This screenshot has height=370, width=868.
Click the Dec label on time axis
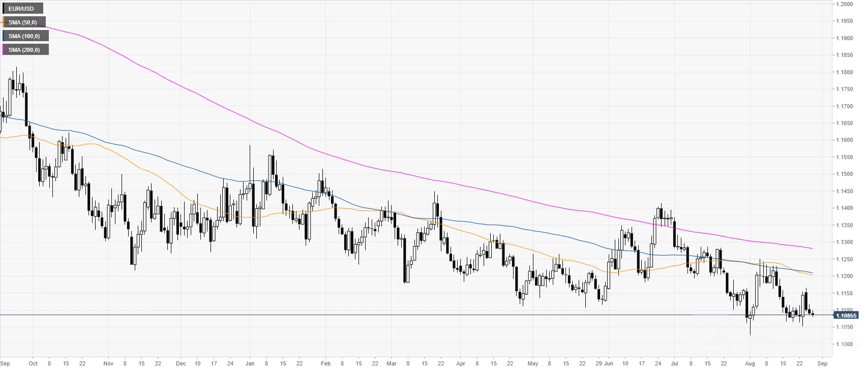pyautogui.click(x=181, y=363)
